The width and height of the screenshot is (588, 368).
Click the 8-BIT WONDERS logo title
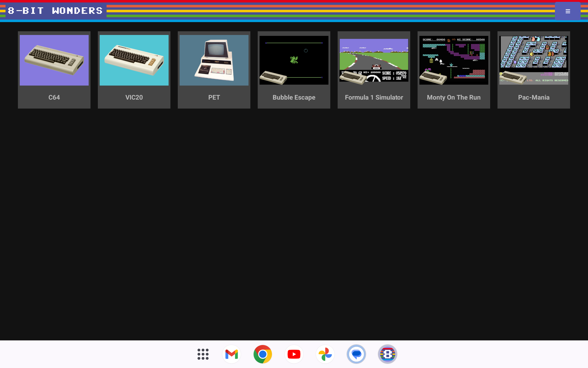click(x=56, y=11)
